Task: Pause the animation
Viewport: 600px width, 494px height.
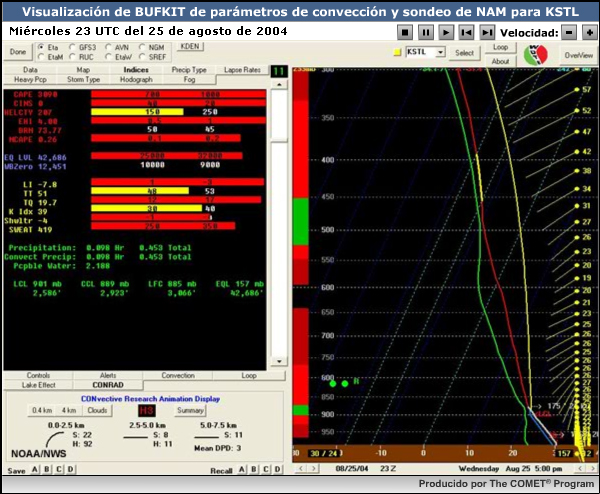Action: (x=426, y=33)
